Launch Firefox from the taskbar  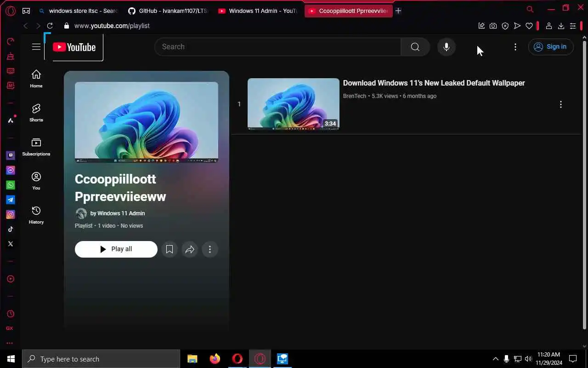tap(215, 359)
